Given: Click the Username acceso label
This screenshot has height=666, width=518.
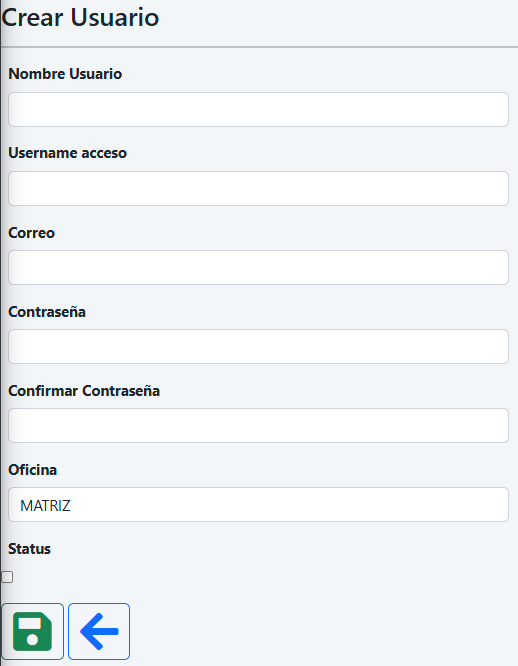Looking at the screenshot, I should coord(68,153).
